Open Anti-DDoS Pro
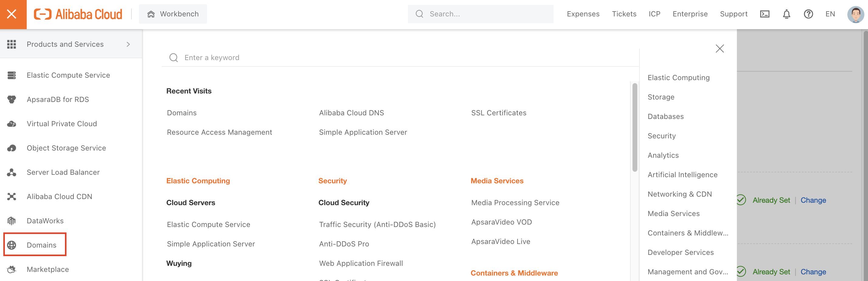 coord(344,244)
